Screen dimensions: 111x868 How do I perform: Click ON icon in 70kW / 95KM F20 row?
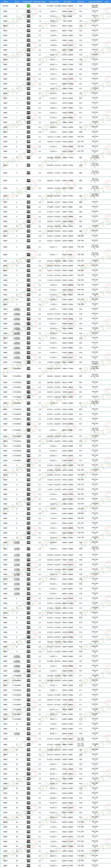[x=28, y=21]
